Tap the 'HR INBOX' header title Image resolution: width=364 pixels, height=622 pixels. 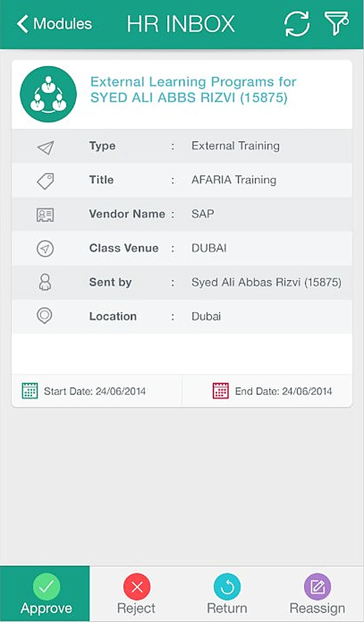point(181,24)
